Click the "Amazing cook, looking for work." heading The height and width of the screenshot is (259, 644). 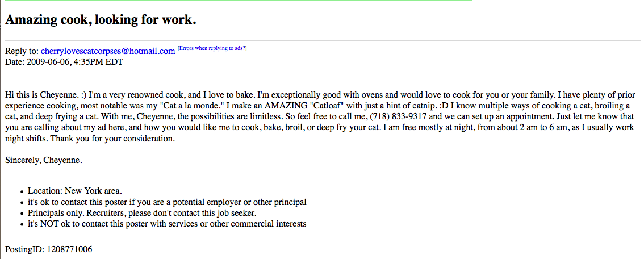101,20
